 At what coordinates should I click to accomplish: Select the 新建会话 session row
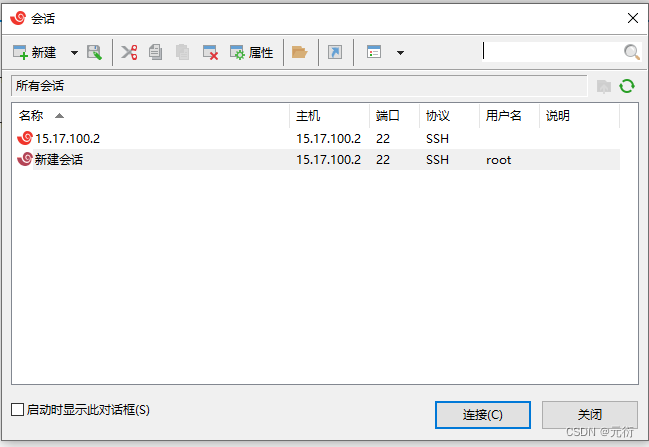(x=317, y=160)
